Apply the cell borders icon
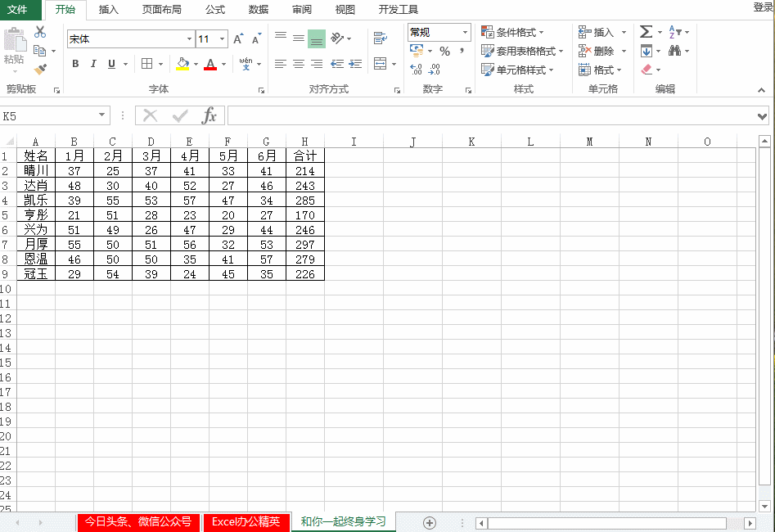The height and width of the screenshot is (532, 775). point(146,63)
